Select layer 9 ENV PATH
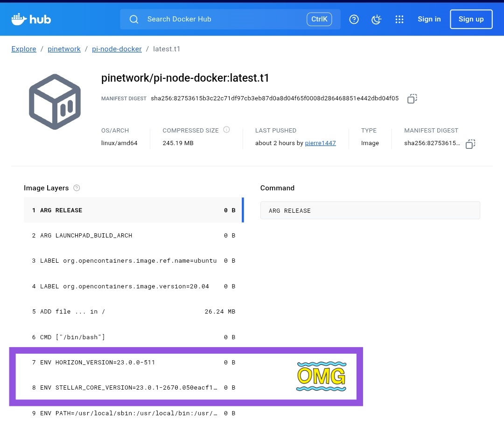Image resolution: width=504 pixels, height=426 pixels. coord(134,413)
